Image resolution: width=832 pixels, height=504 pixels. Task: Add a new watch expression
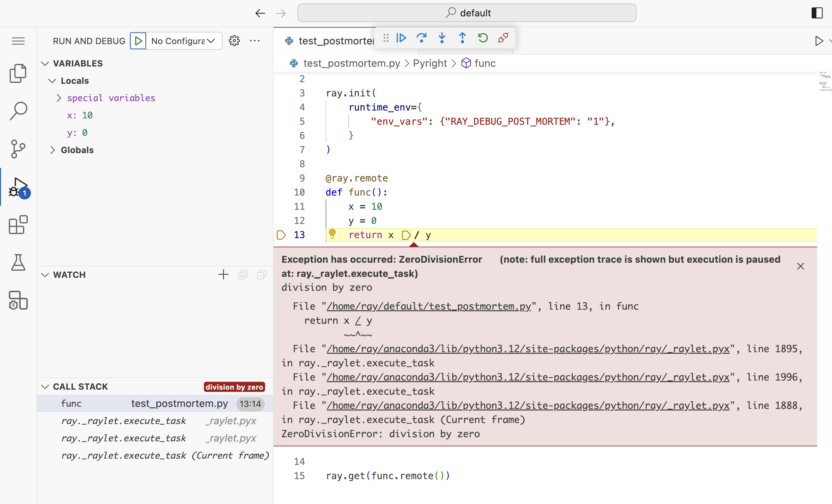click(x=223, y=274)
